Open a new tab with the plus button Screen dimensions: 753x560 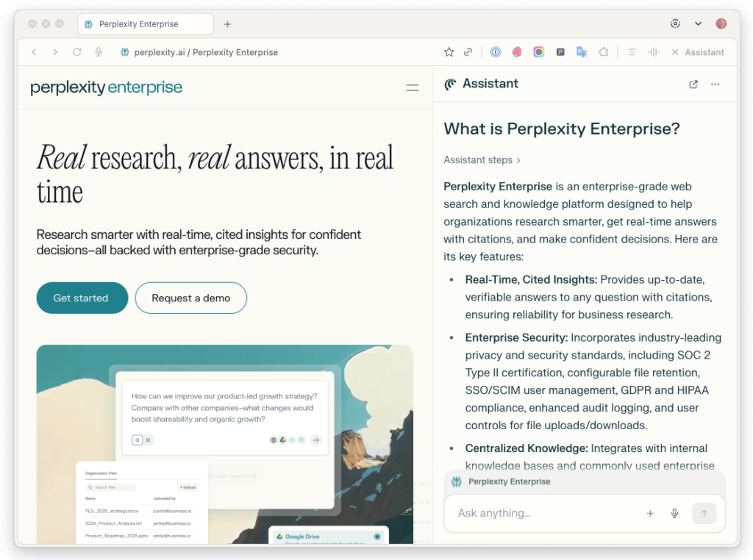pos(227,24)
